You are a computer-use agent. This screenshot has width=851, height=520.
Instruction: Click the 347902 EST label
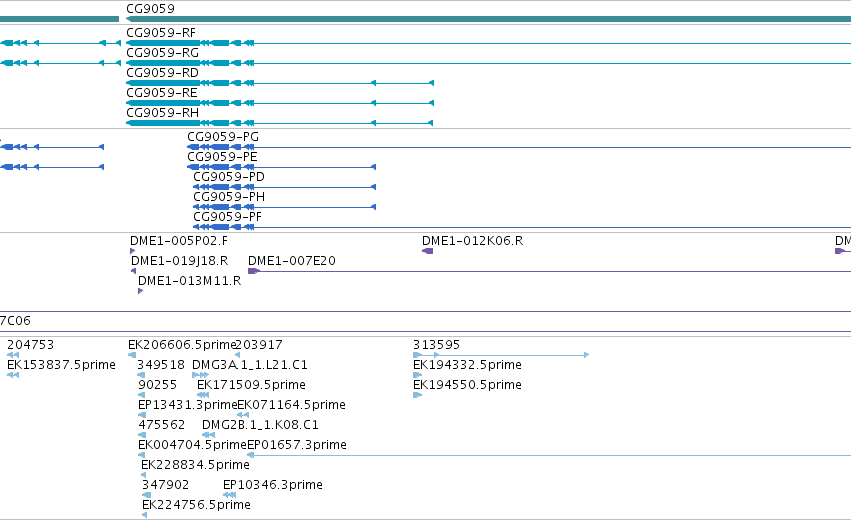(x=166, y=485)
